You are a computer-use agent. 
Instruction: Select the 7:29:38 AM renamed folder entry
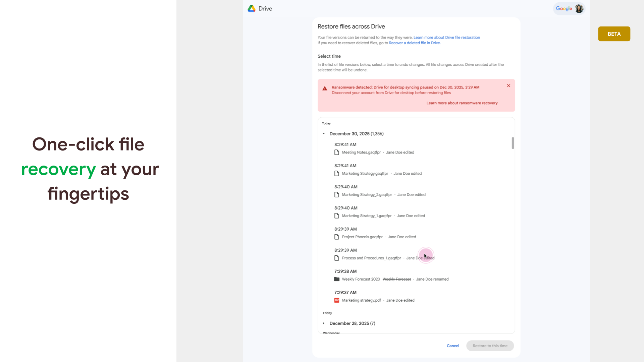click(361, 279)
